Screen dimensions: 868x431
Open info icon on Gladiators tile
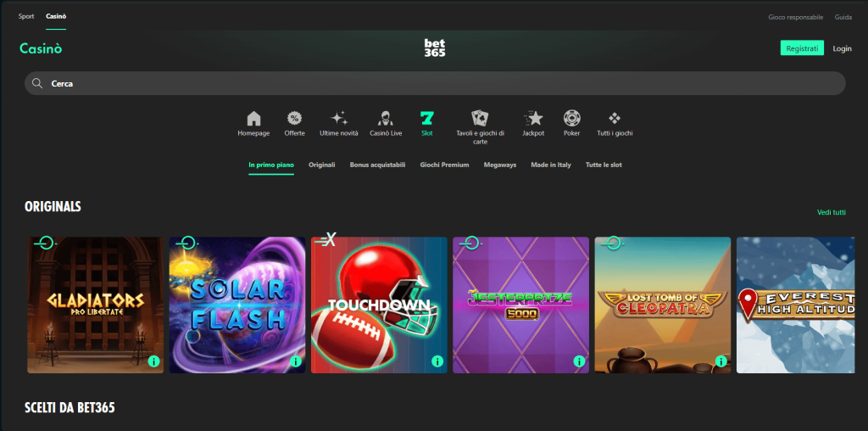pyautogui.click(x=154, y=361)
